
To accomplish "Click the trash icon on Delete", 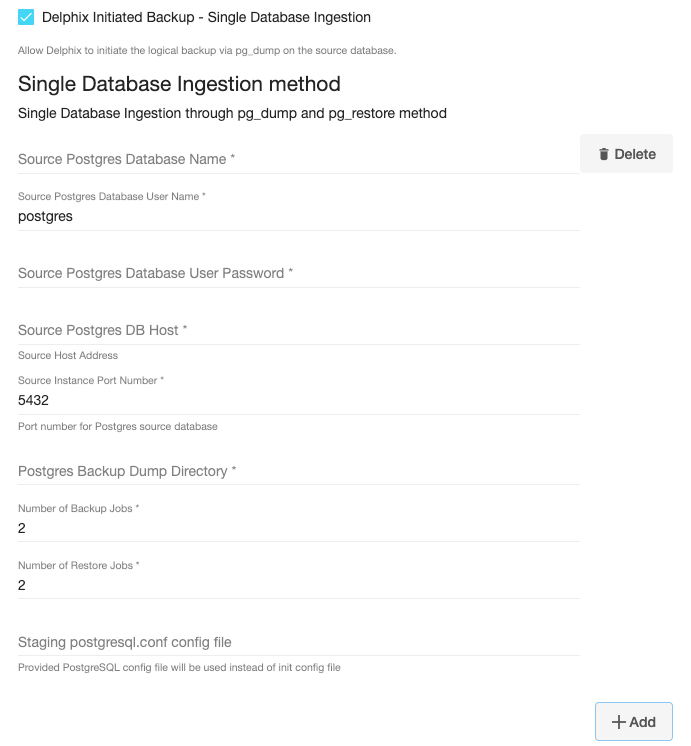I will coord(604,154).
